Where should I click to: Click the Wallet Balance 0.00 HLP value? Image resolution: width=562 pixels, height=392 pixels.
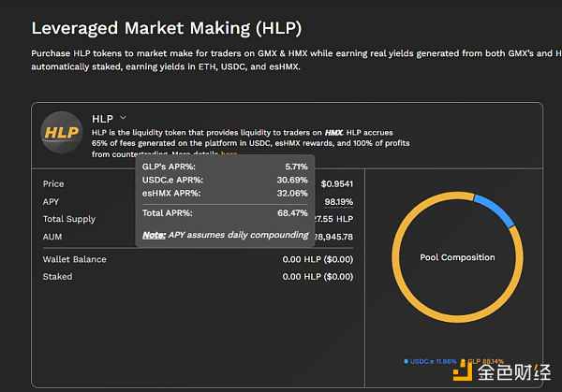click(318, 259)
